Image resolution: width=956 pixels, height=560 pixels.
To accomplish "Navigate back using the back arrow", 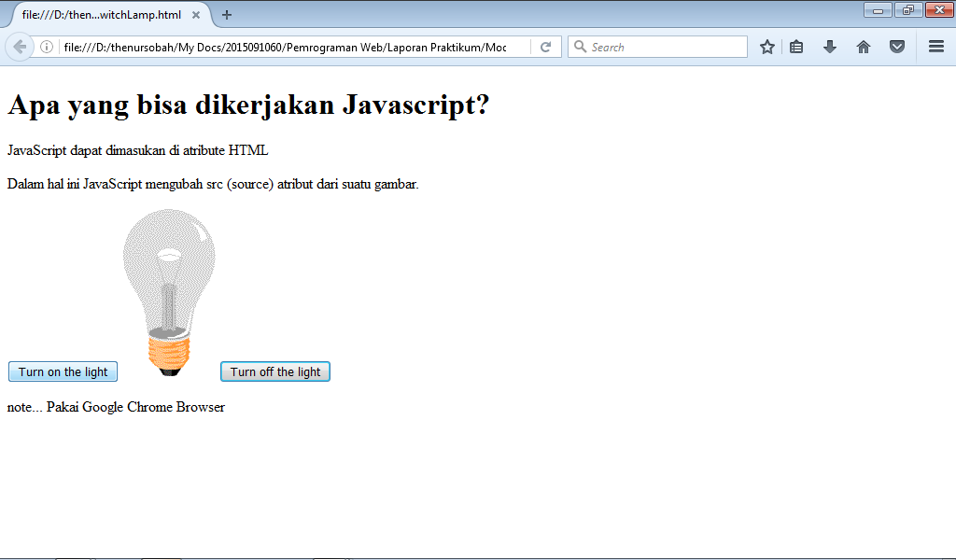I will pyautogui.click(x=17, y=46).
